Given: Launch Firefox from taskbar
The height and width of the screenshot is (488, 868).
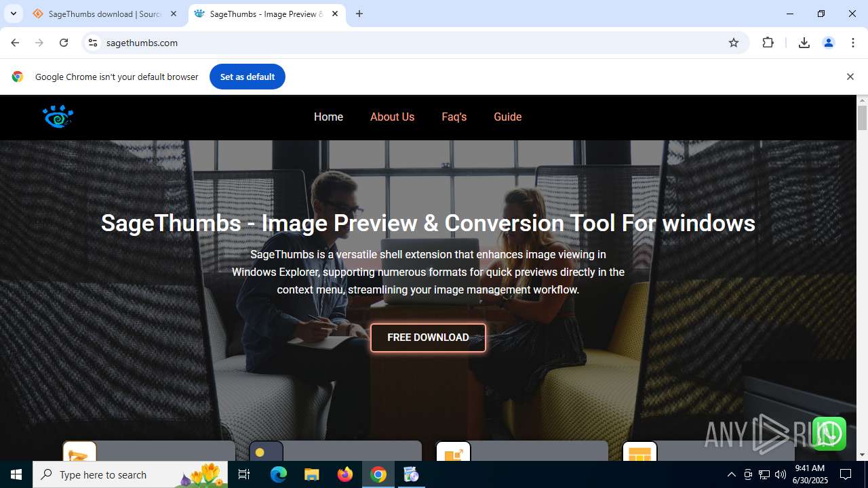Looking at the screenshot, I should click(345, 474).
